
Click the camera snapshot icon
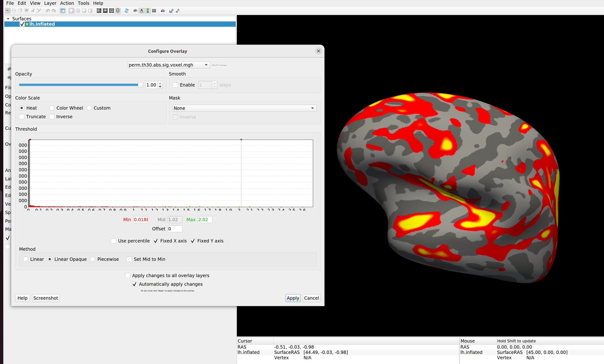coord(163,11)
